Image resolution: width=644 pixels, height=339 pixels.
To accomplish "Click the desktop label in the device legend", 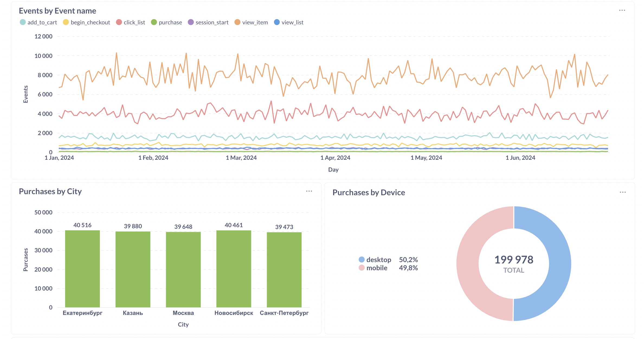I will [379, 259].
